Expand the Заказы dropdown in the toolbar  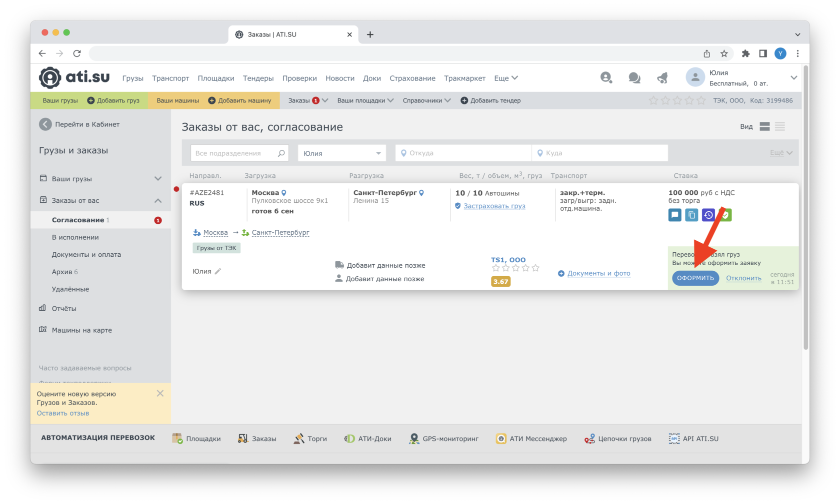click(307, 100)
